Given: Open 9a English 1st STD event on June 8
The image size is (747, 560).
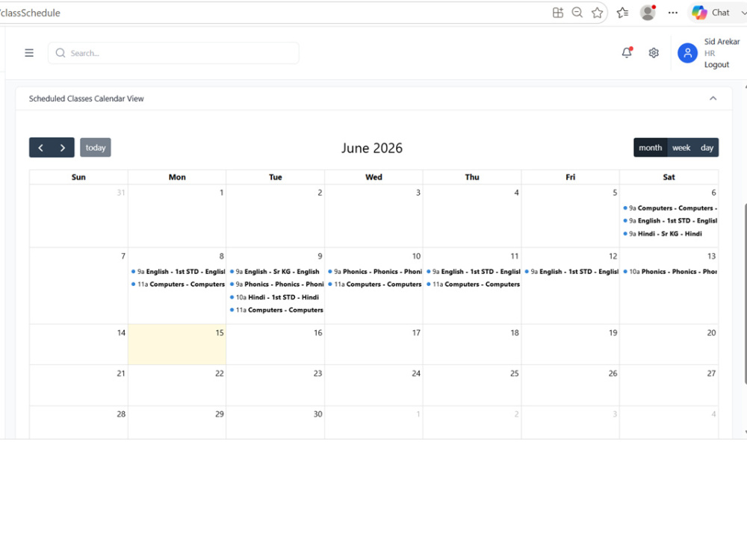Looking at the screenshot, I should pos(178,272).
